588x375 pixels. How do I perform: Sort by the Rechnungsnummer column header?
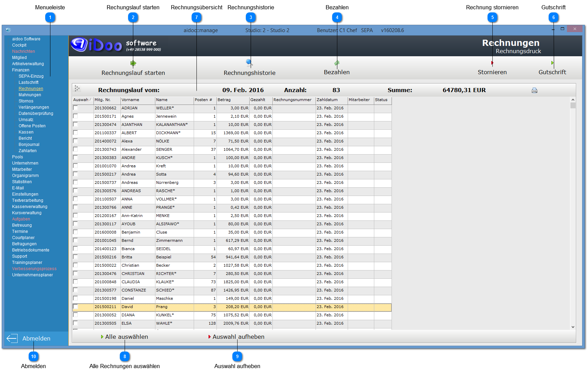click(294, 100)
